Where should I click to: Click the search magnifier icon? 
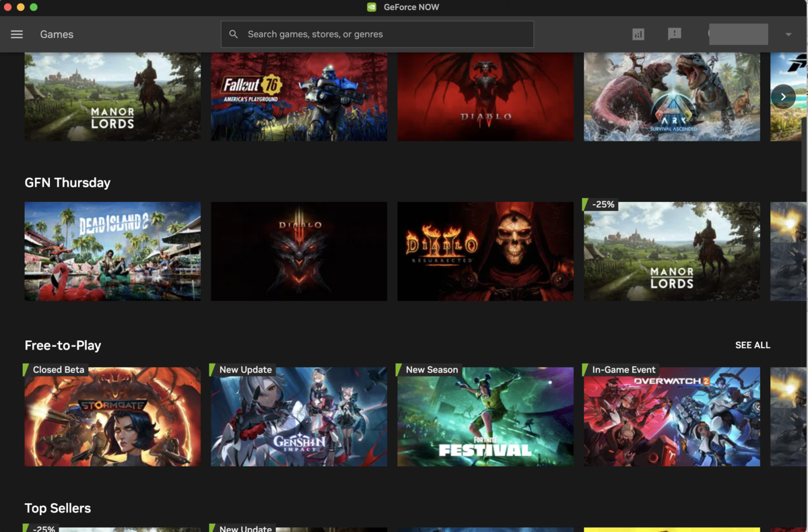pyautogui.click(x=234, y=34)
